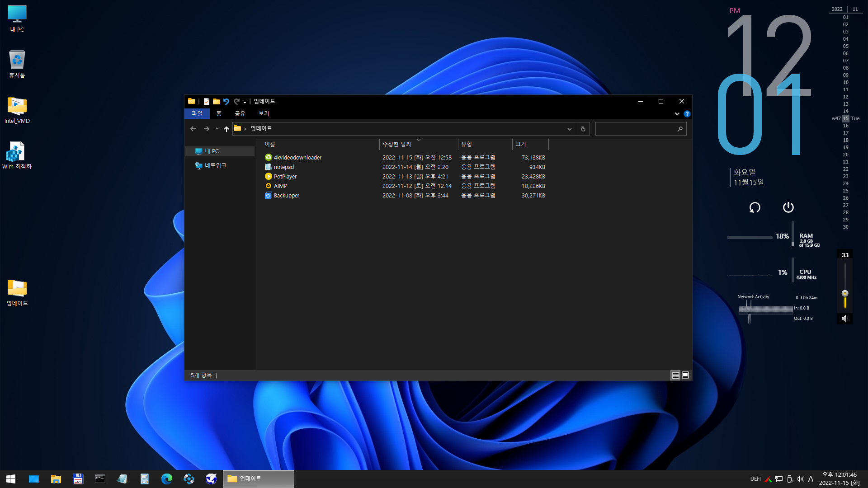The image size is (868, 488).
Task: Go forward with the right arrow
Action: [x=207, y=129]
